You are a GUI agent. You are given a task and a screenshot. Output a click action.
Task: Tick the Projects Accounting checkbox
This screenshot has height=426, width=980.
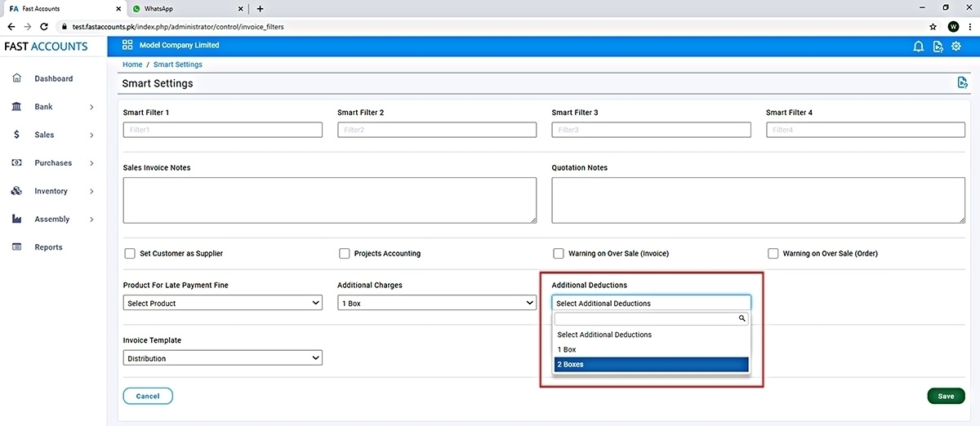[x=345, y=253]
